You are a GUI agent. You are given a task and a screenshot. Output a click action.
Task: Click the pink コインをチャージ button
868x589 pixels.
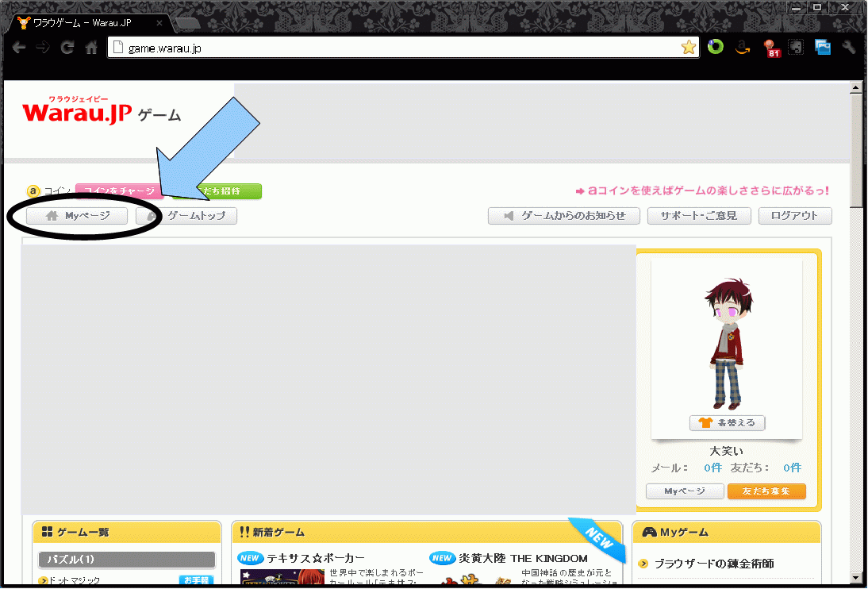(x=119, y=191)
